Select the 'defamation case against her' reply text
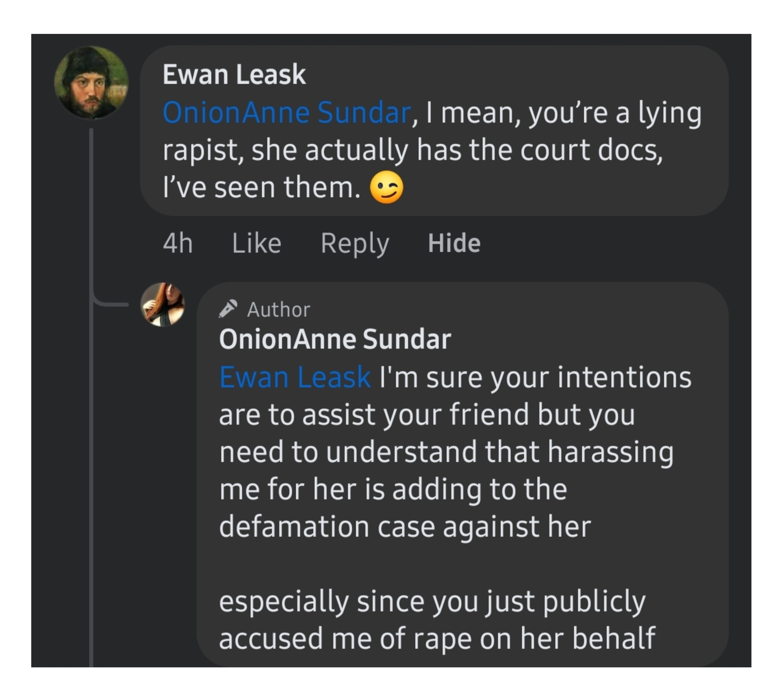The image size is (782, 700). tap(405, 527)
